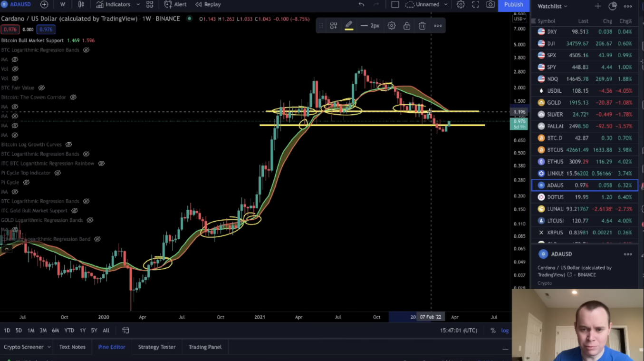644x361 pixels.
Task: Open the Watchlist dropdown
Action: click(552, 6)
